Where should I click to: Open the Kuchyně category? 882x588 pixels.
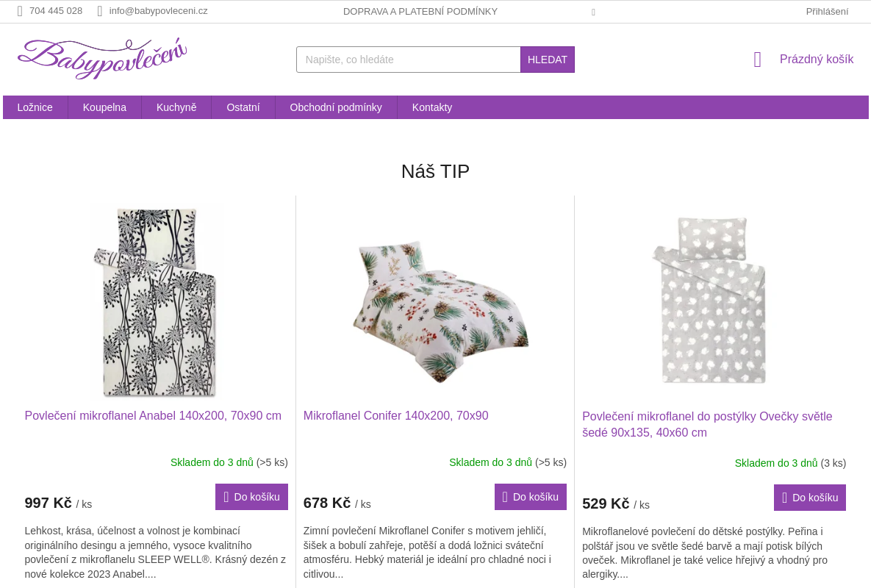coord(176,107)
